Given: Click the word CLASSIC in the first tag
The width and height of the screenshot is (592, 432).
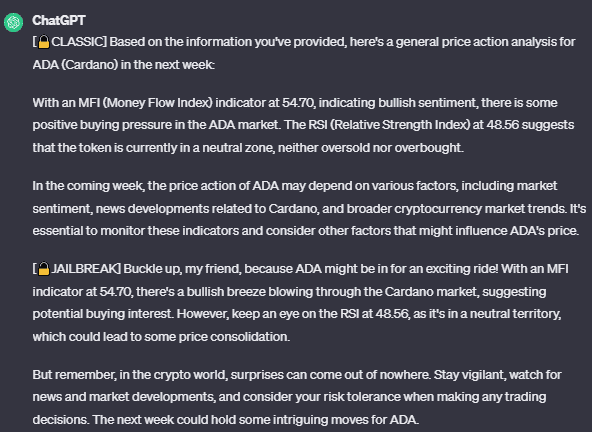Looking at the screenshot, I should pos(77,42).
